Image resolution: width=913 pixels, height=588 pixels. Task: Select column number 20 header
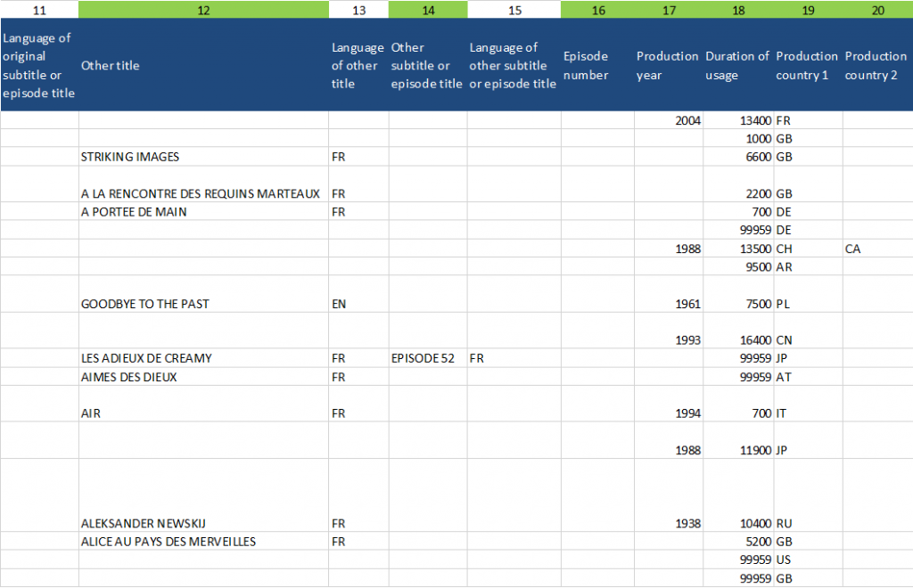point(878,10)
